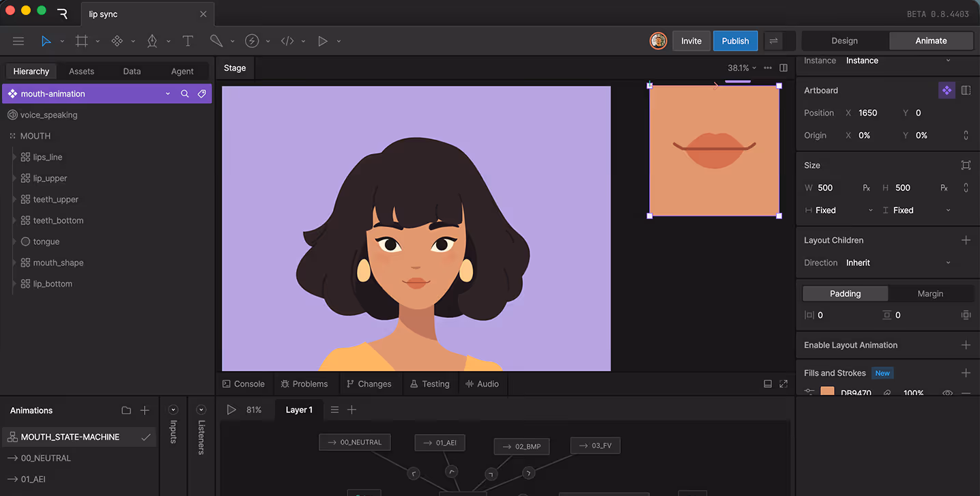Image resolution: width=980 pixels, height=496 pixels.
Task: Switch to the Assets tab
Action: [81, 71]
